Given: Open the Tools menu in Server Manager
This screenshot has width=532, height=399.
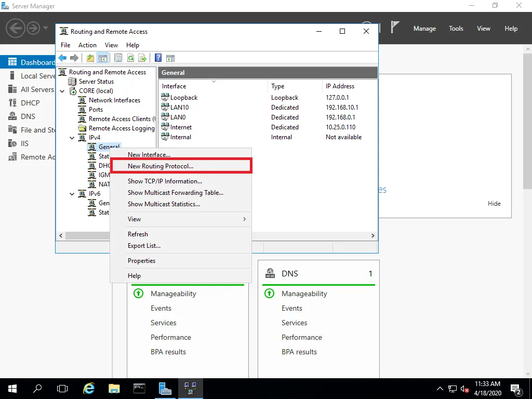Looking at the screenshot, I should (456, 29).
